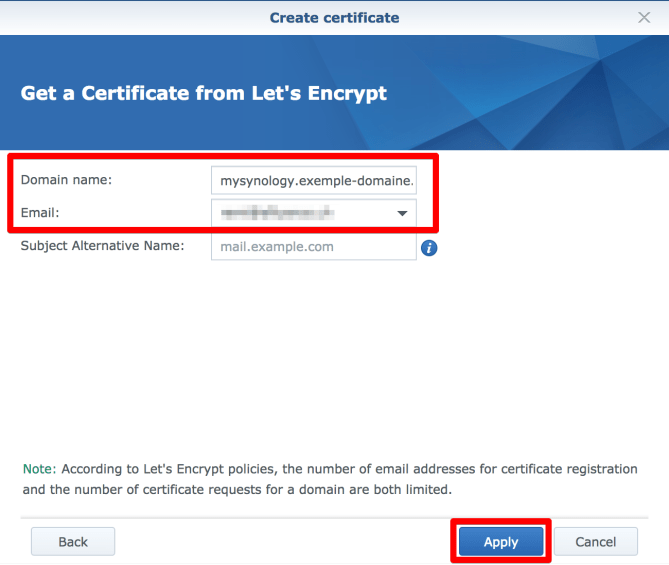
Task: Click the "Create certificate" title bar text
Action: [334, 17]
